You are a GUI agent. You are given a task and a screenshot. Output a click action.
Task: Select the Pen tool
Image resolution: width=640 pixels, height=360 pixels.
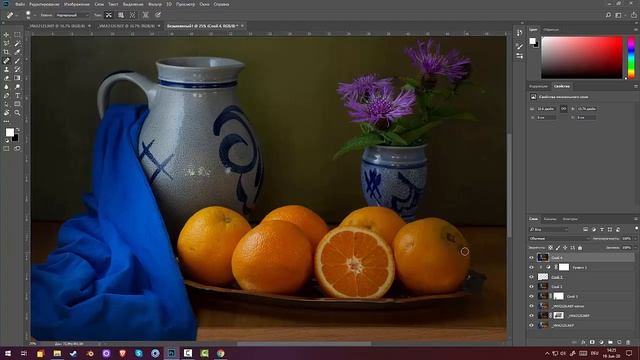coord(6,96)
